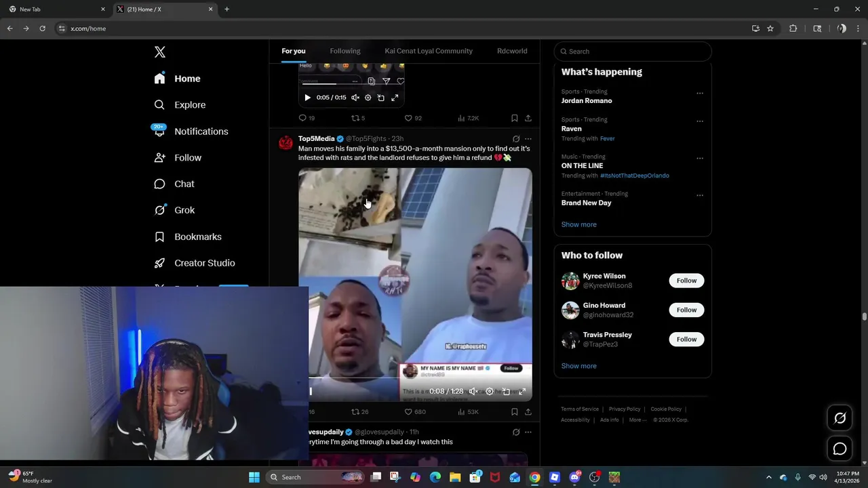Show more under What's happening

579,224
